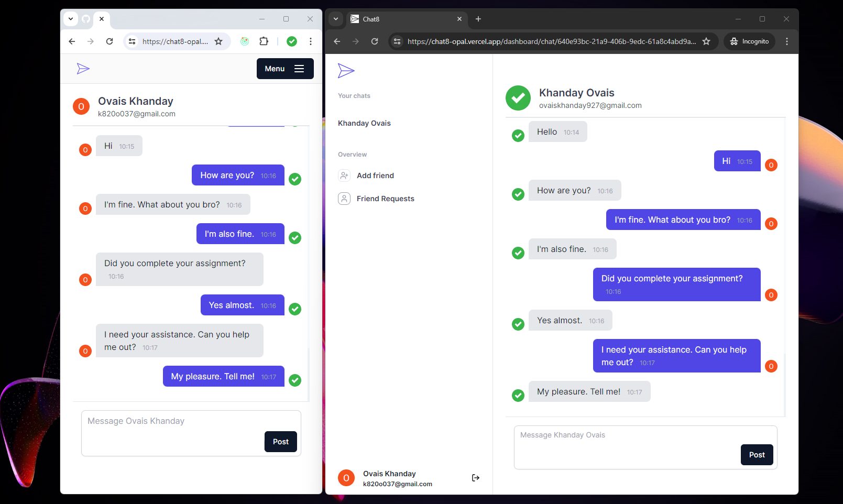Bookmark this page in left window

(x=218, y=41)
